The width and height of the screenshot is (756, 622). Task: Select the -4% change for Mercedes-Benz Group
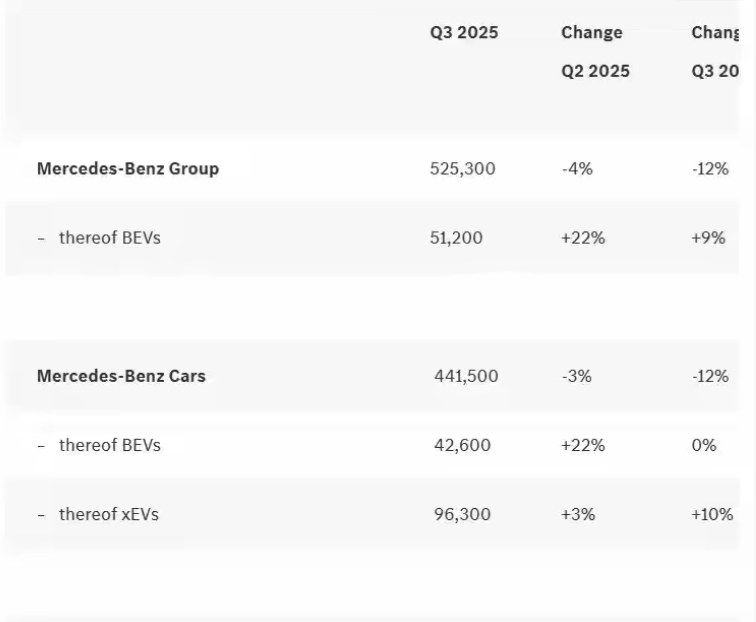[577, 168]
